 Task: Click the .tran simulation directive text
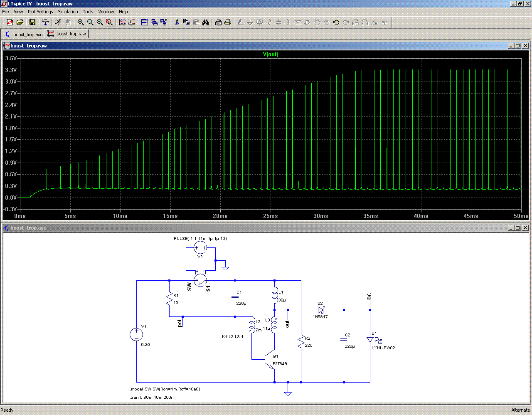coord(152,398)
